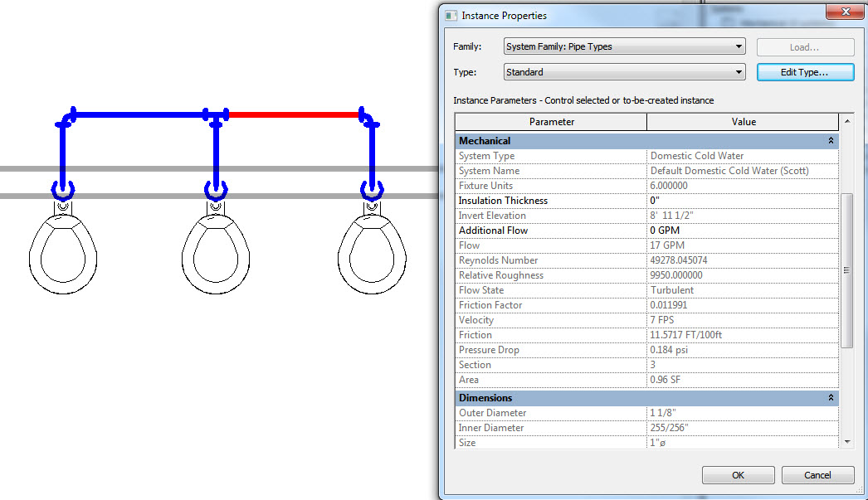Screen dimensions: 868x500
Task: Select the right lavatory fixture
Action: [372, 248]
